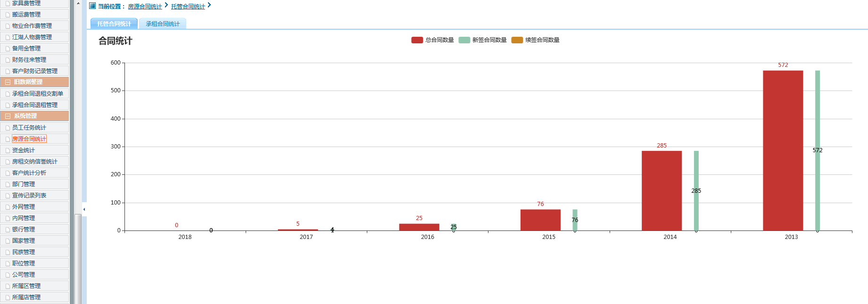The height and width of the screenshot is (304, 868).
Task: Click minus icon beside 系统管理
Action: (x=8, y=116)
